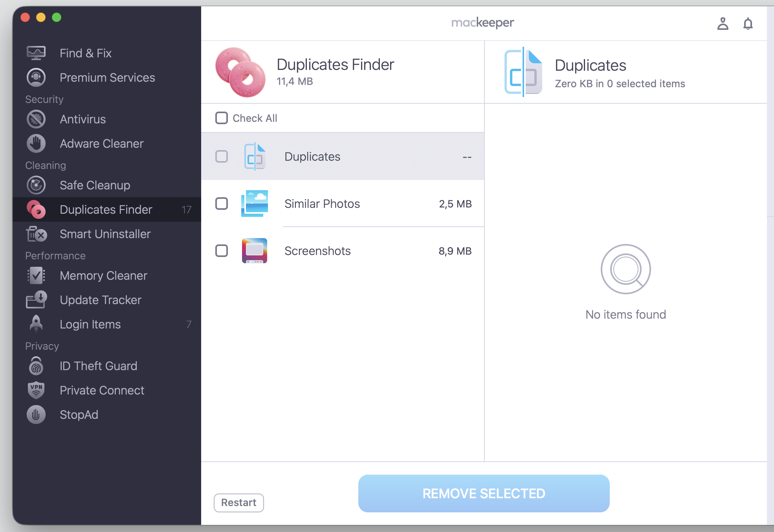Click the Login Items badge count 7

189,325
